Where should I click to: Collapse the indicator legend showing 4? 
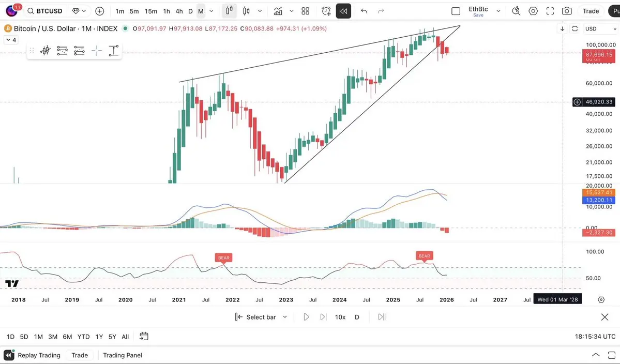[x=11, y=40]
